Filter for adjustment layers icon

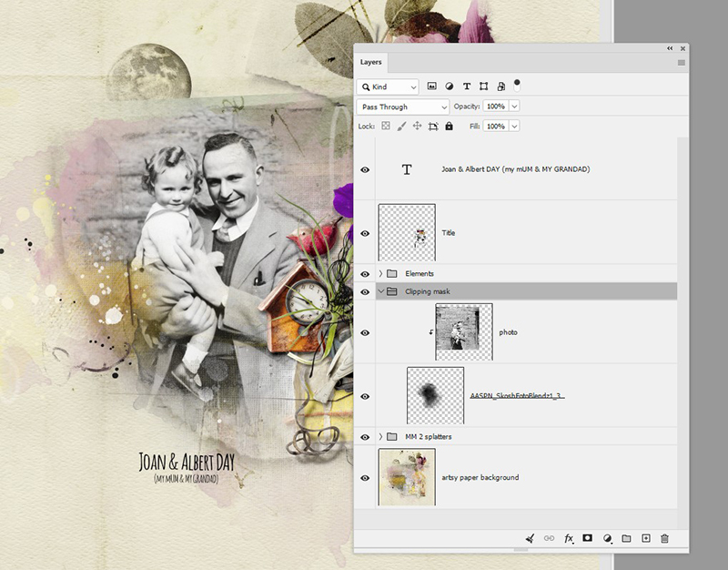coord(449,86)
